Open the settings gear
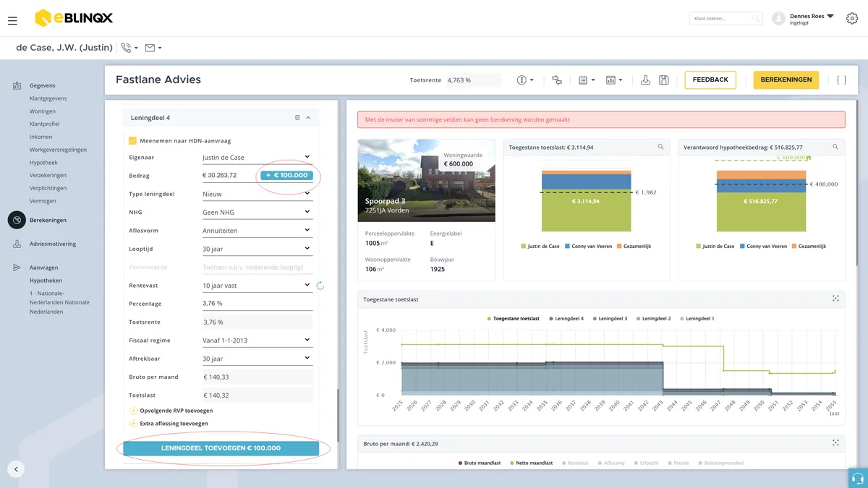The image size is (868, 488). [x=852, y=19]
